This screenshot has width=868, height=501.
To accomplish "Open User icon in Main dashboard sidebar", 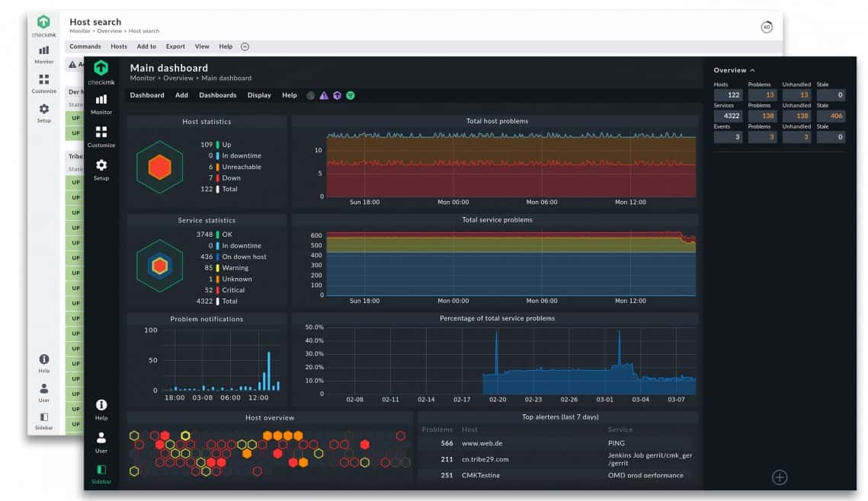I will [101, 442].
